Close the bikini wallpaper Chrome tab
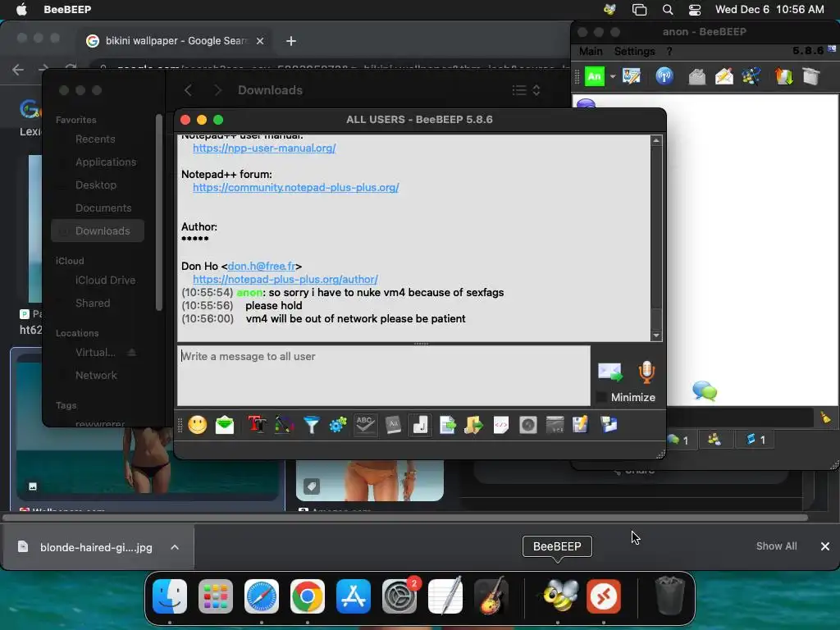 coord(260,41)
